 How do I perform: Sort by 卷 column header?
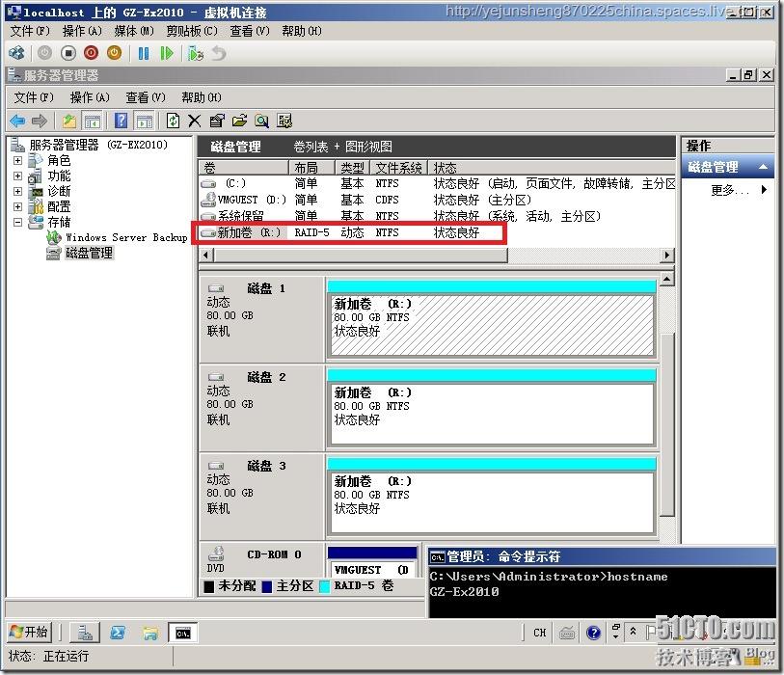tap(244, 167)
